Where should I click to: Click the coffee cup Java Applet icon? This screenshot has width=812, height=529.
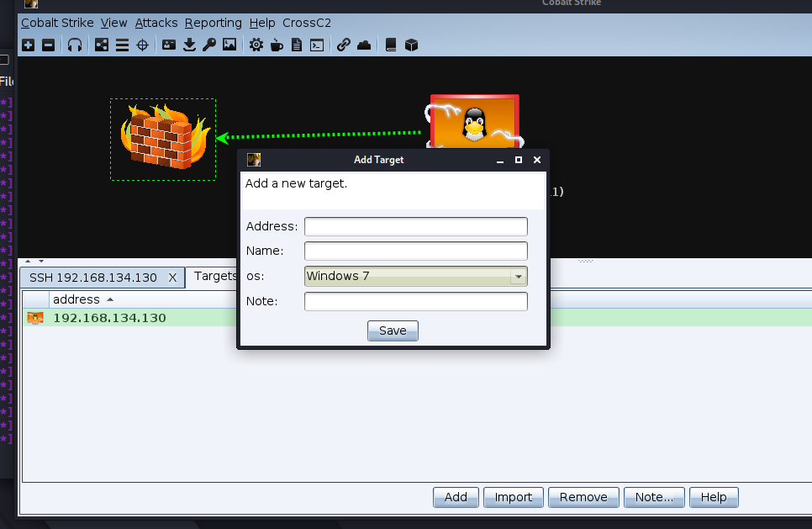click(x=277, y=45)
